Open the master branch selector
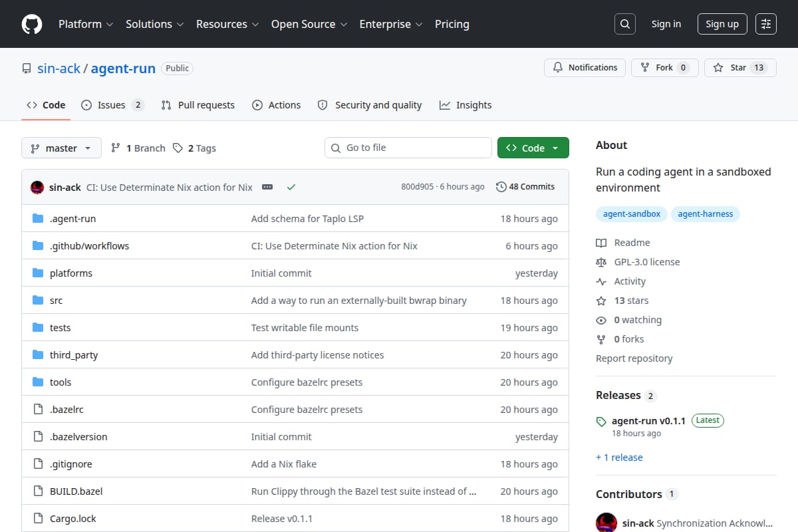Viewport: 798px width, 532px height. [61, 148]
